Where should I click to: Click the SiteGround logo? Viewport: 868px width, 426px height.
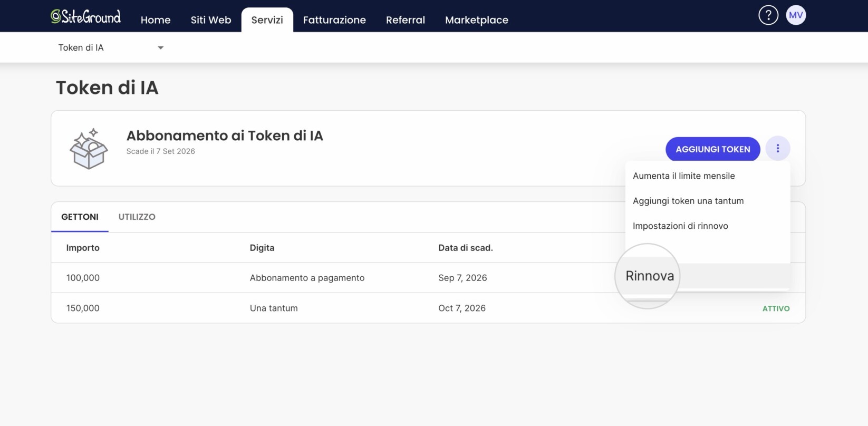point(85,16)
